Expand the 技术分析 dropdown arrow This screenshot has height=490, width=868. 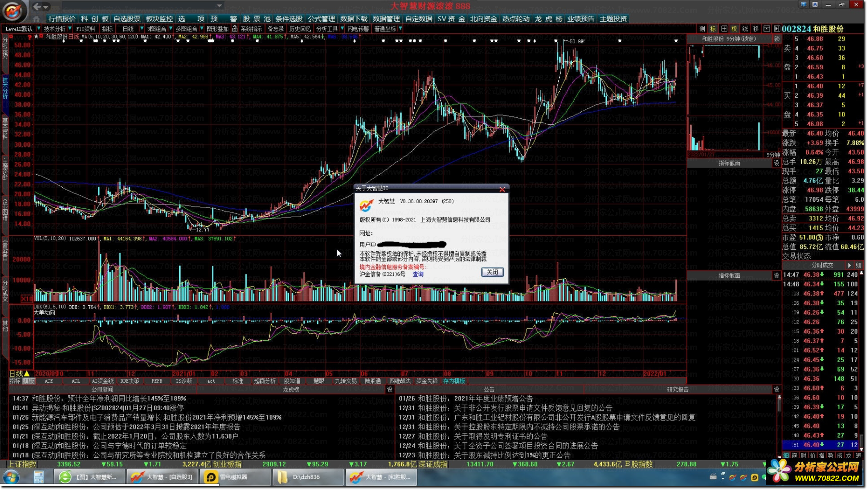pos(70,29)
